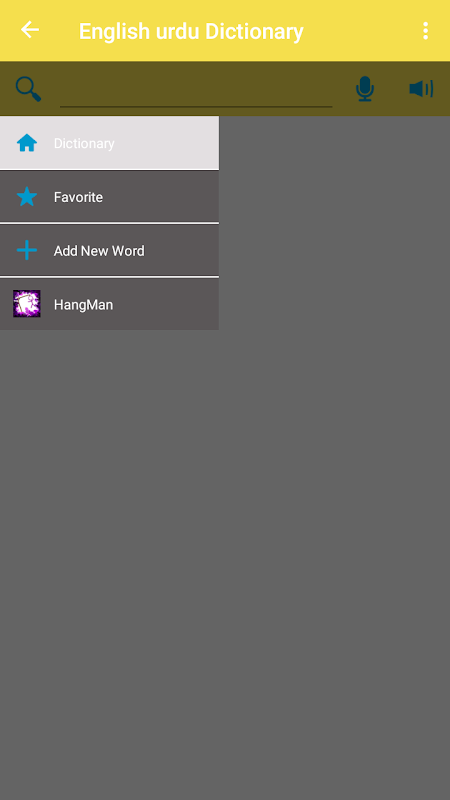This screenshot has height=800, width=450.
Task: Click the purple HangMan game thumbnail
Action: tap(27, 304)
